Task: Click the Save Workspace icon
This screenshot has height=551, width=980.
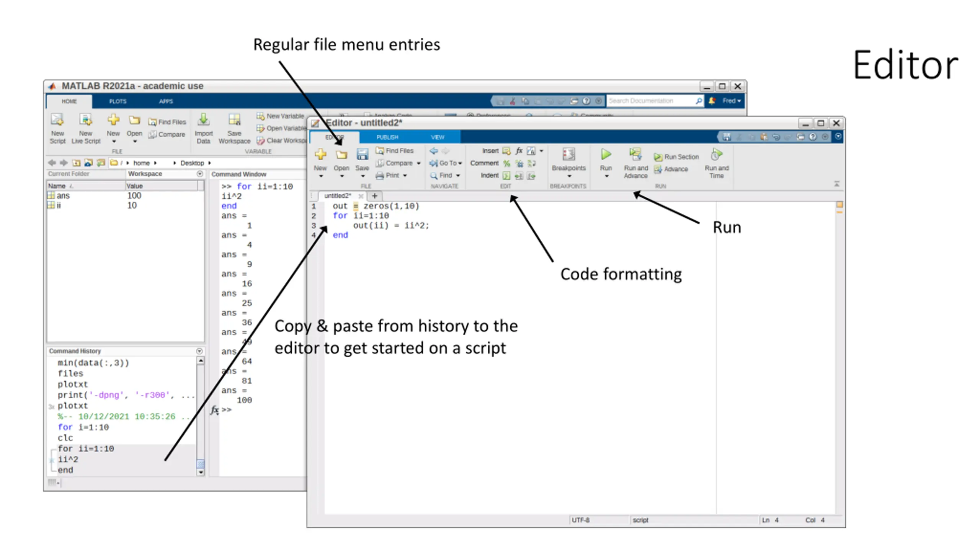Action: pyautogui.click(x=234, y=120)
